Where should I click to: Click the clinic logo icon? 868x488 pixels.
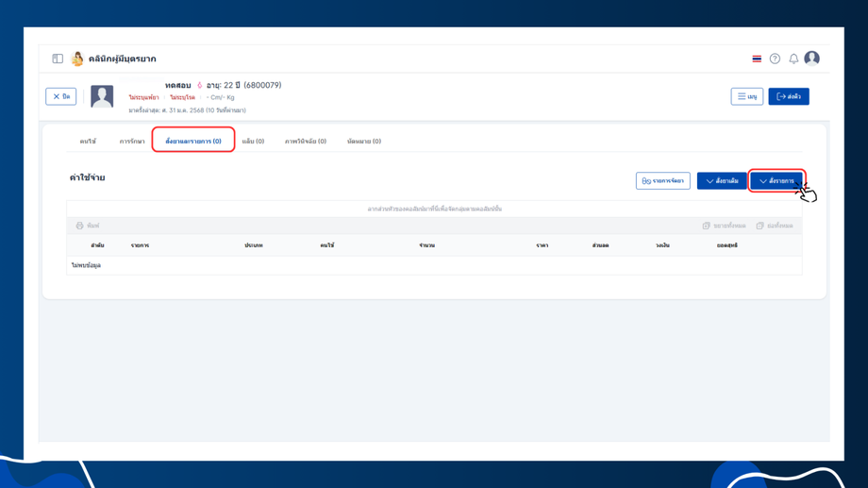77,59
